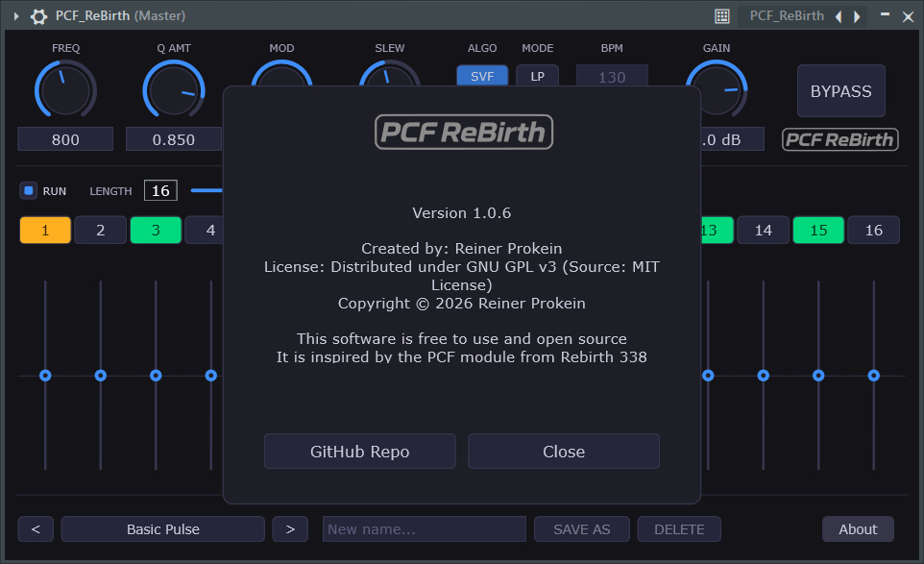Expand plugin menu arrow in title bar
924x564 pixels.
(16, 16)
